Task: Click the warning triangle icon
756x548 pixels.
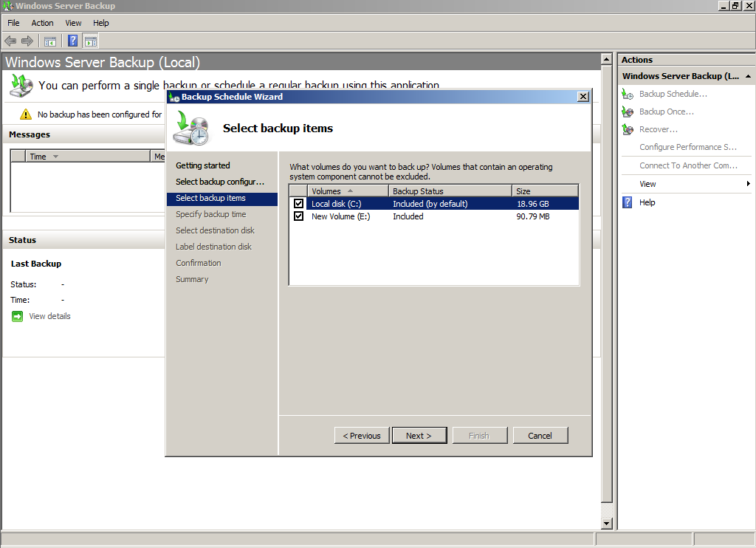Action: tap(26, 114)
